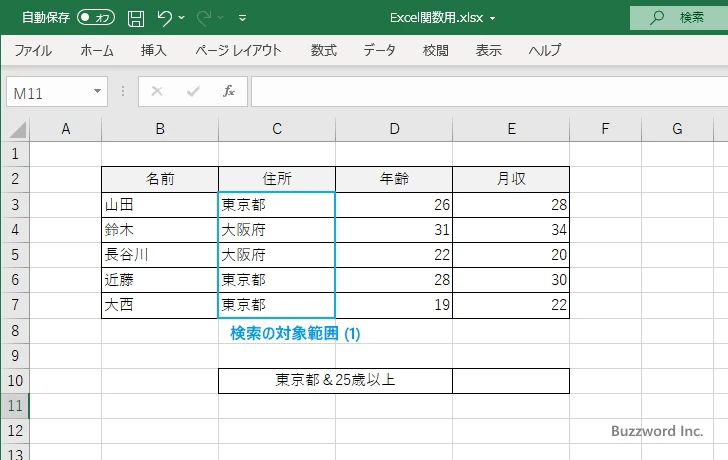This screenshot has height=460, width=728.
Task: Click the Insert Function fx icon
Action: click(229, 91)
